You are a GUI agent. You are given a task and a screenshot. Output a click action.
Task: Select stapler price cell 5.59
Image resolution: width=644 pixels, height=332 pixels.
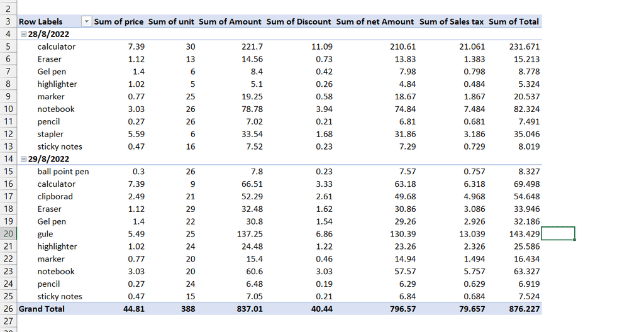click(136, 134)
